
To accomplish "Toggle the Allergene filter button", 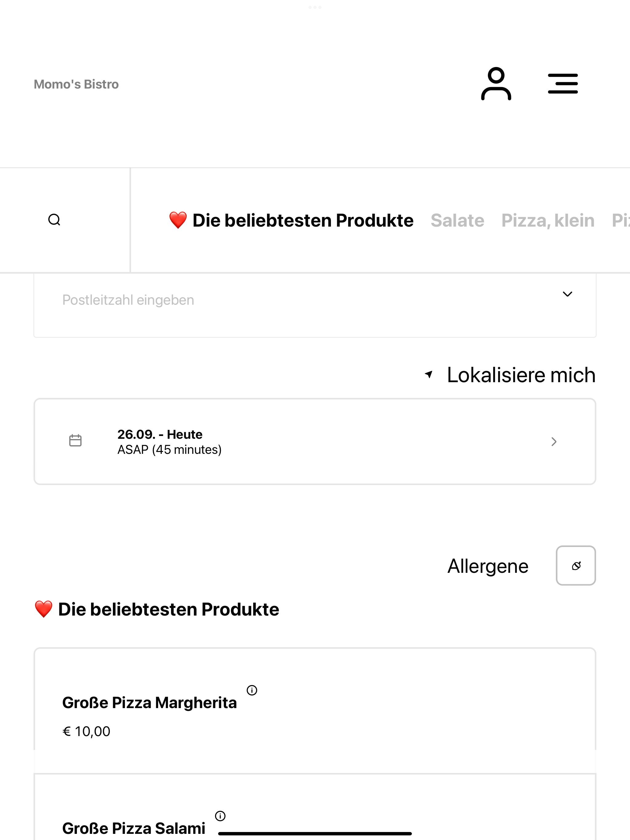I will click(576, 565).
